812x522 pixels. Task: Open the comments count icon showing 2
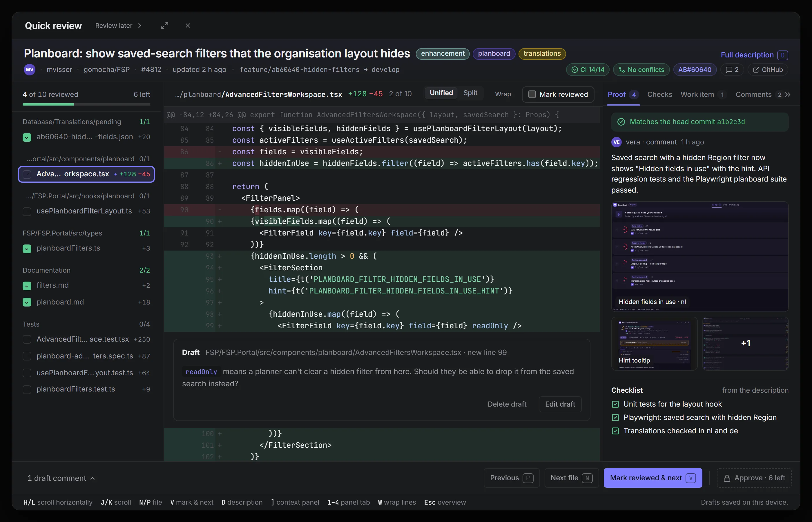point(732,70)
